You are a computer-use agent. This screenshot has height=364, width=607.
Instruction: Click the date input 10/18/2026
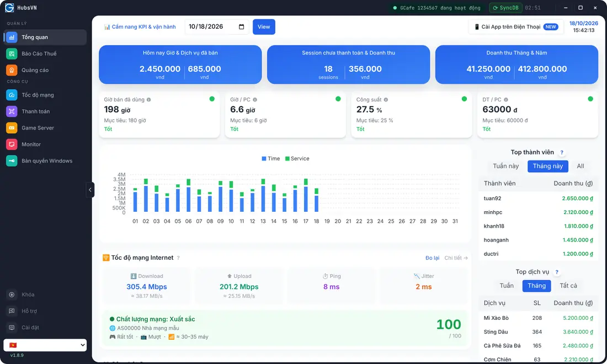pyautogui.click(x=217, y=26)
